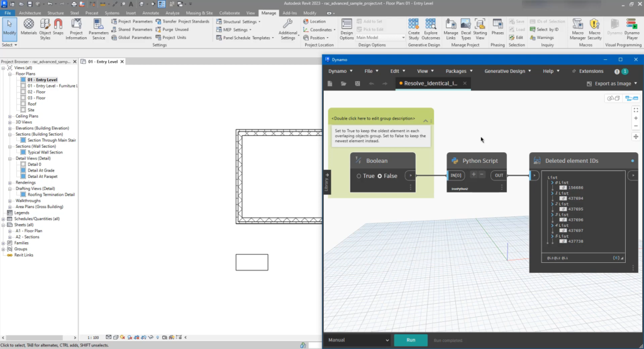Click Purge Unused
Screen dimensions: 644x349
172,30
